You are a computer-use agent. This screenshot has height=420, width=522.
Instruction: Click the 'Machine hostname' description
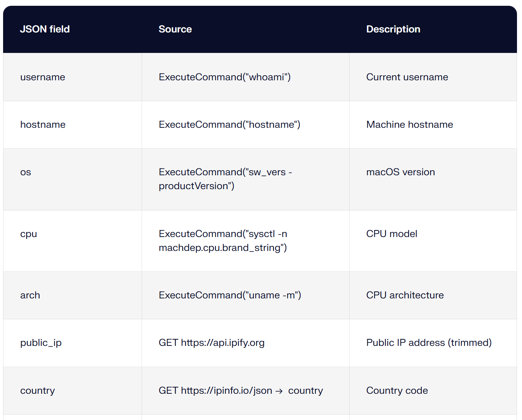coord(409,125)
